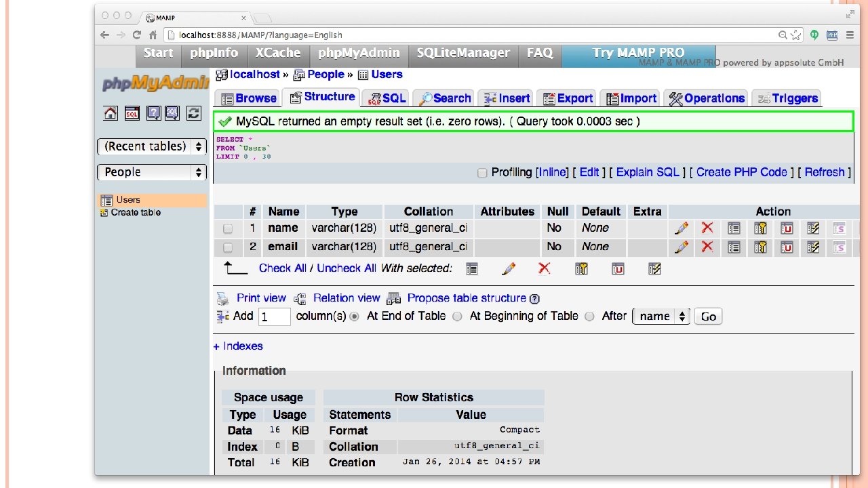Viewport: 868px width, 488px height.
Task: Click the number of columns input field
Action: coord(274,317)
